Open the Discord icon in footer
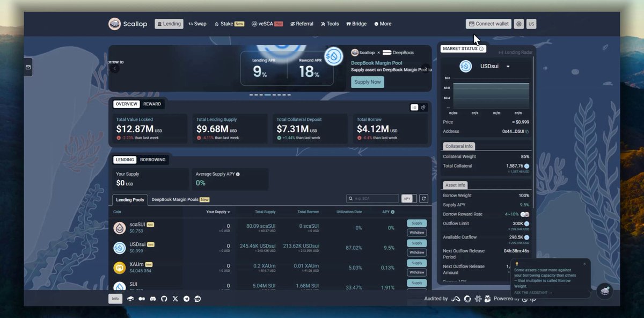The image size is (644, 318). coord(153,299)
